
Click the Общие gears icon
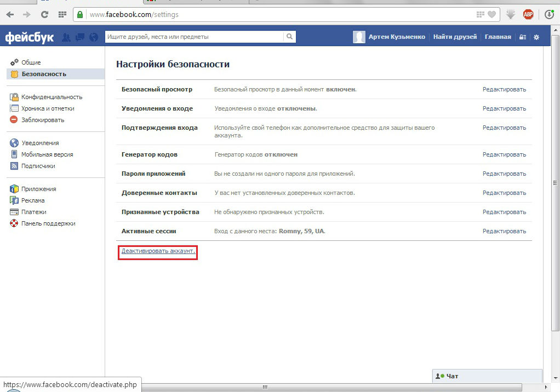tap(14, 62)
